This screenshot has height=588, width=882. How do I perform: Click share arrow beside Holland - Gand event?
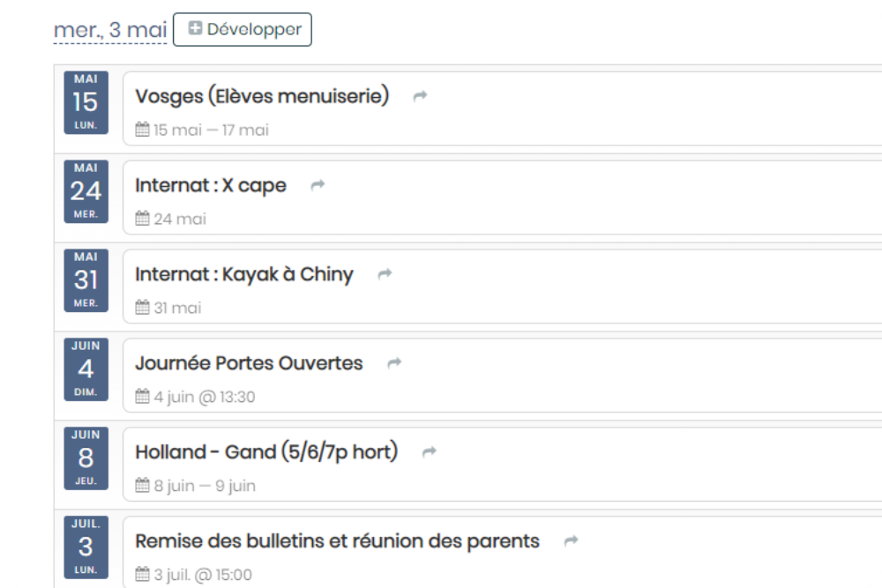(430, 451)
